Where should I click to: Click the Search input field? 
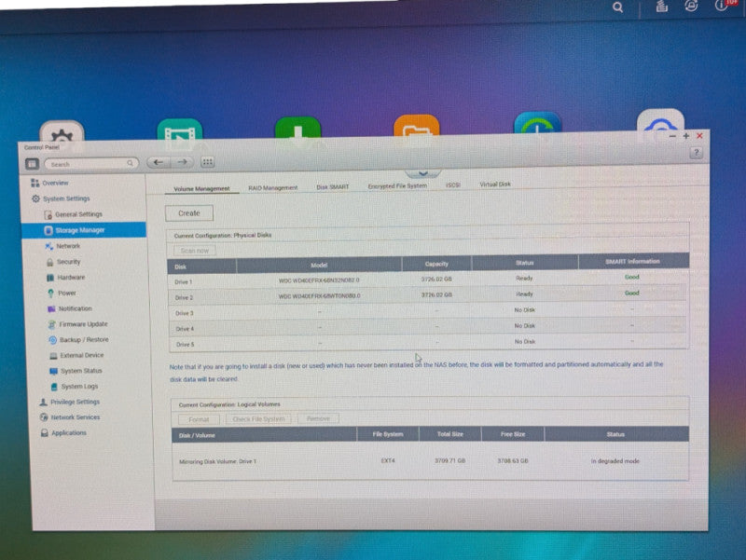[90, 164]
